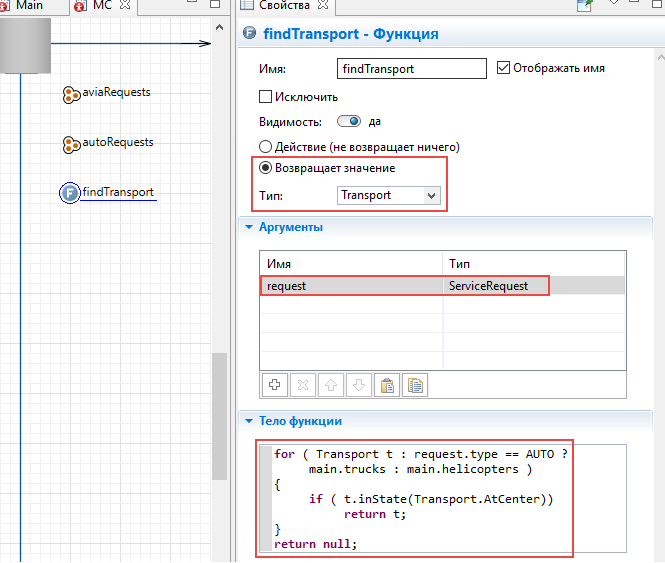Viewport: 665px width, 563px height.
Task: Click the copy arguments list icon
Action: coord(415,385)
